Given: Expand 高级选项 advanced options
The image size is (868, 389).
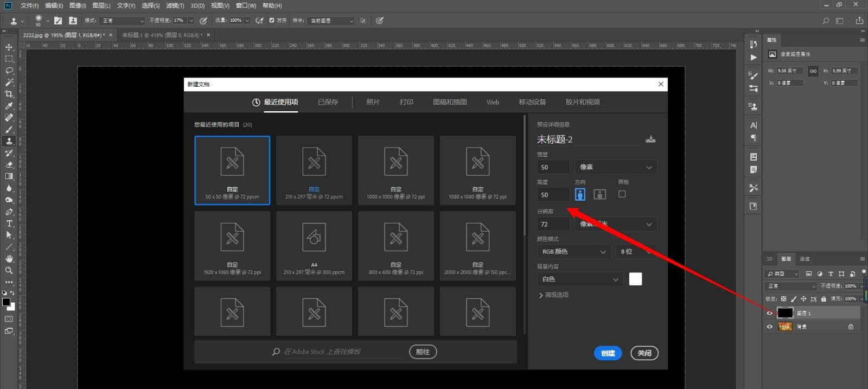Looking at the screenshot, I should (553, 295).
